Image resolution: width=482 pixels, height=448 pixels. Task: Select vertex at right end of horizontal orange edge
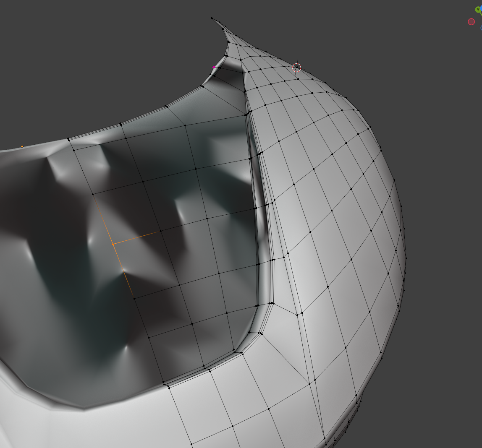160,231
